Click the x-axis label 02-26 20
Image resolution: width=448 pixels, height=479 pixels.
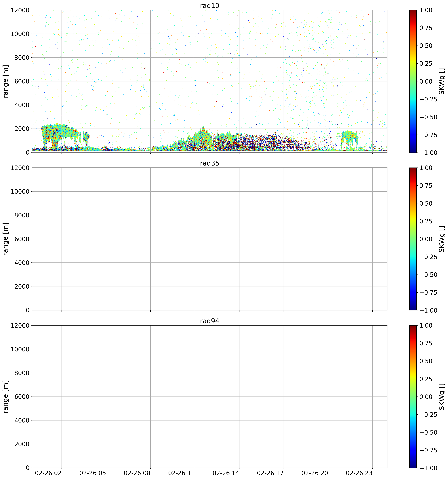pyautogui.click(x=315, y=473)
